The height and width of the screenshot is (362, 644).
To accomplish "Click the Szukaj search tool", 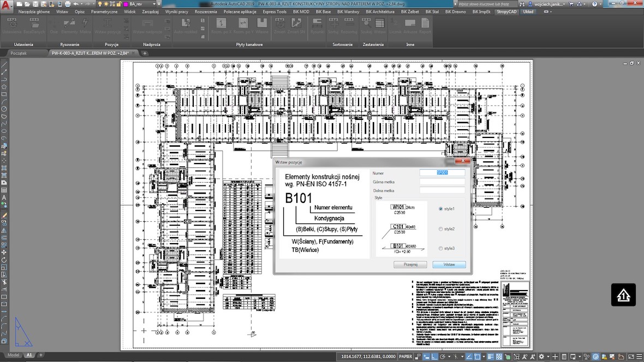I will pos(366,26).
